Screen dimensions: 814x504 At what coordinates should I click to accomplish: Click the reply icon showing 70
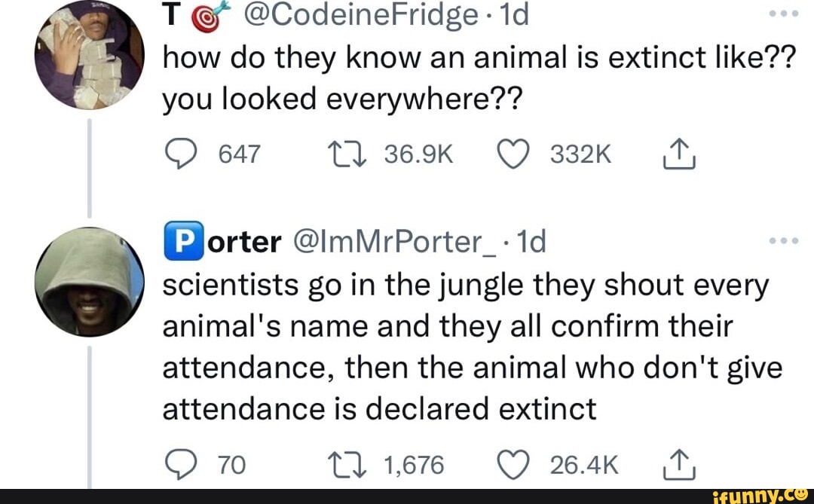click(180, 464)
